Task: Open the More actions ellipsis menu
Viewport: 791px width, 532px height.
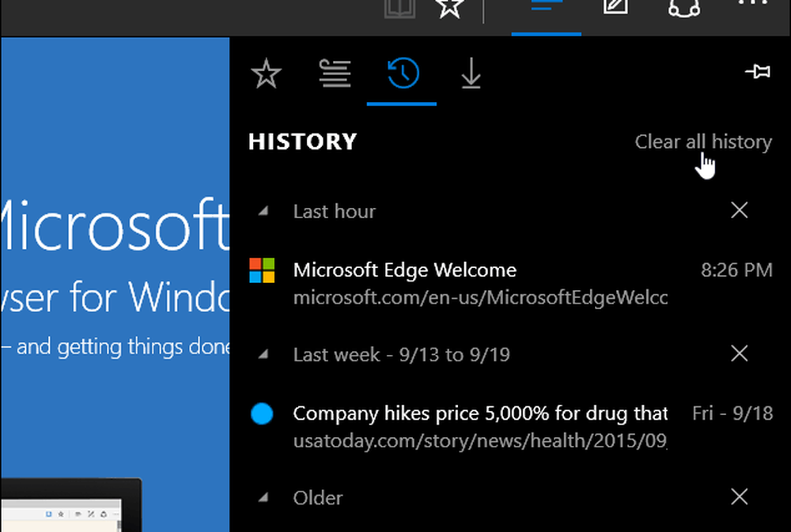Action: (751, 6)
